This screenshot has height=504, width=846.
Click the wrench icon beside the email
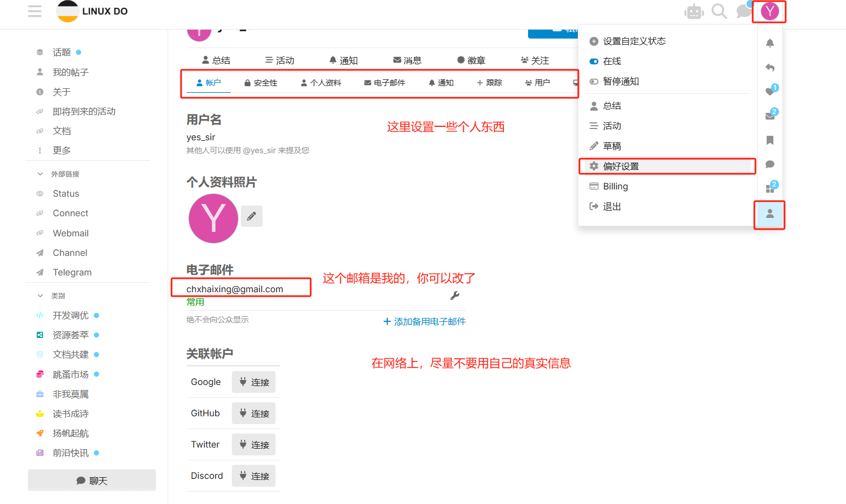455,296
